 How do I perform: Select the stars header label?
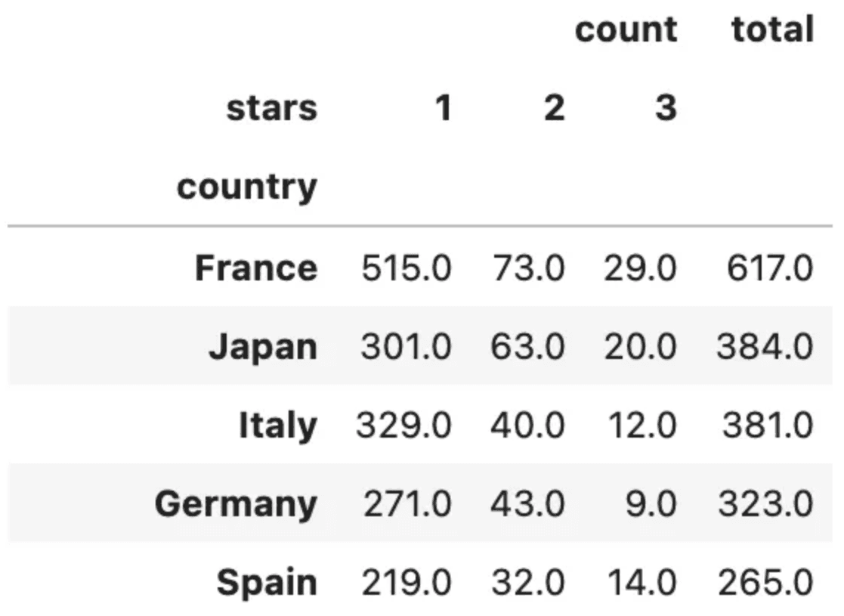click(x=272, y=109)
